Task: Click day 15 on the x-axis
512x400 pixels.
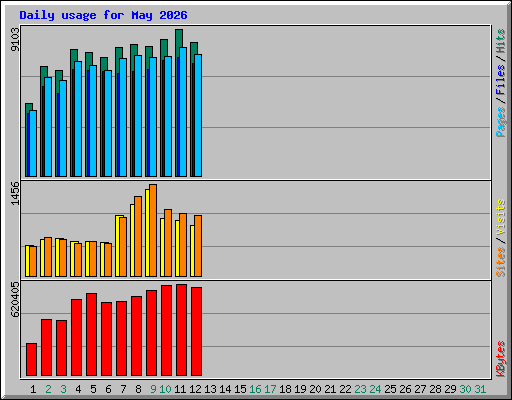Action: pos(240,389)
